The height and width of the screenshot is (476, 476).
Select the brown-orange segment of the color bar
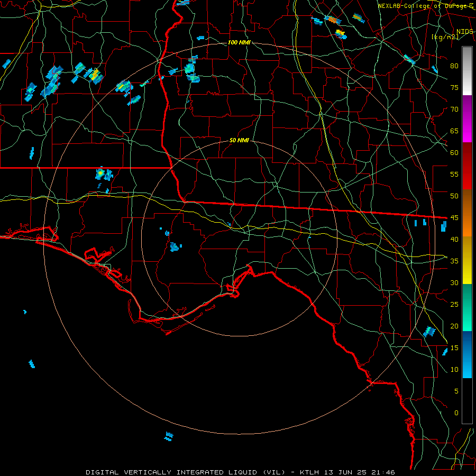(x=467, y=213)
